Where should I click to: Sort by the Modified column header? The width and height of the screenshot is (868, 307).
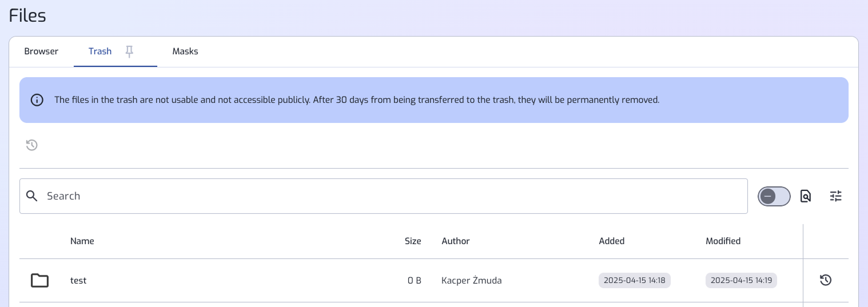723,241
